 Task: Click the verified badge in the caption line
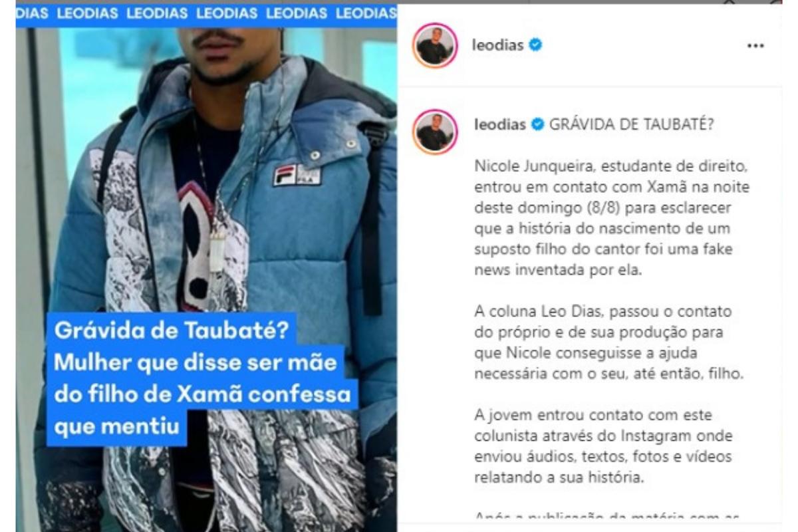(x=537, y=125)
